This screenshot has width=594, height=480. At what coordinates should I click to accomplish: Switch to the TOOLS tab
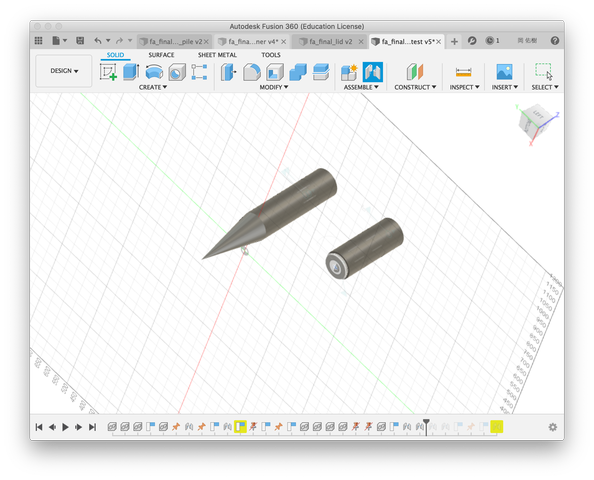271,55
